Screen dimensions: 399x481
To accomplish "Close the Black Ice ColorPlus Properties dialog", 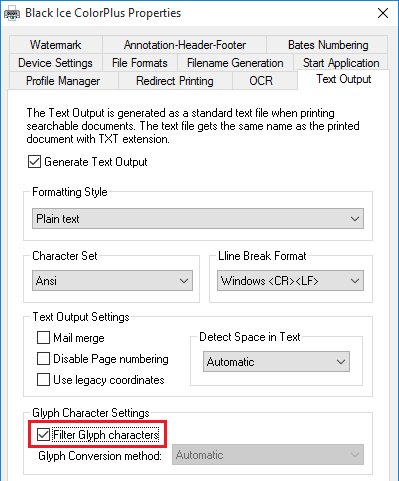I will tap(383, 13).
